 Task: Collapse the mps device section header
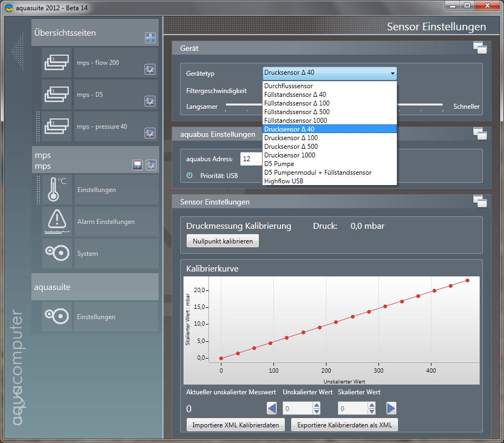95,160
